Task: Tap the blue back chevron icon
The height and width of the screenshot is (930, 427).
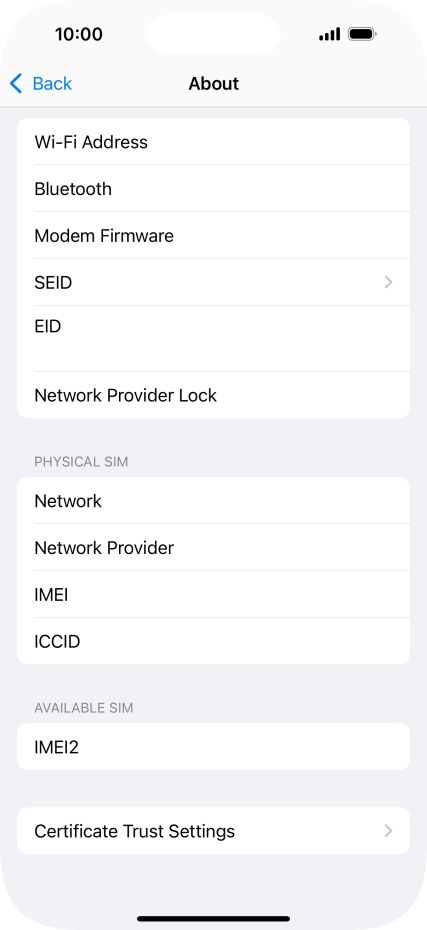Action: pyautogui.click(x=16, y=84)
